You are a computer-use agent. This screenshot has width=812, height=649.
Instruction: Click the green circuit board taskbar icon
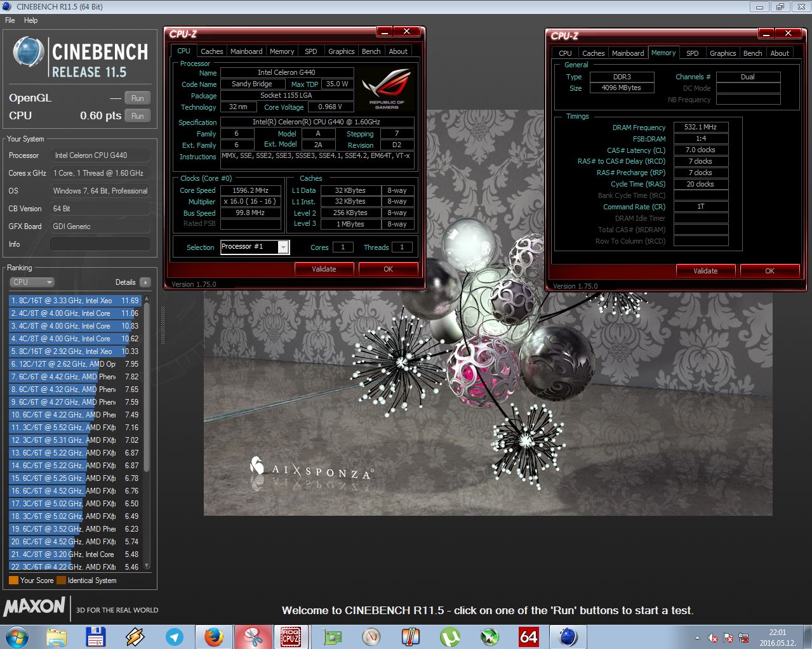[x=331, y=637]
